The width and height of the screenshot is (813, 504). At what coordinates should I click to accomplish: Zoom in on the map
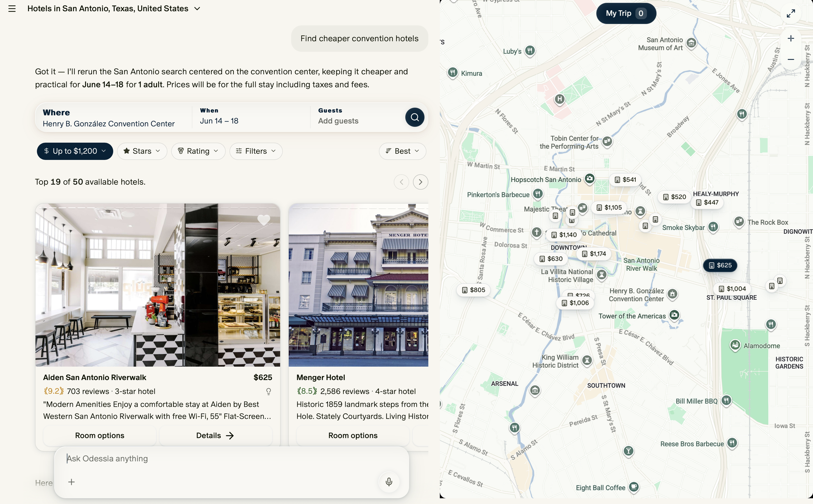(791, 39)
